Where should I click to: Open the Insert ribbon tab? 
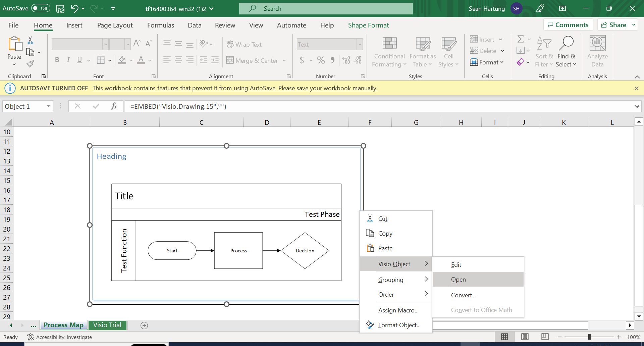(x=74, y=25)
